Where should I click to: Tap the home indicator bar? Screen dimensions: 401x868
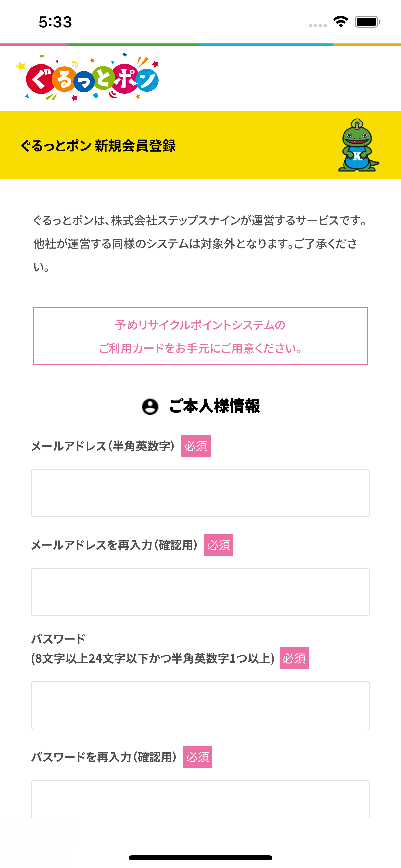200,858
